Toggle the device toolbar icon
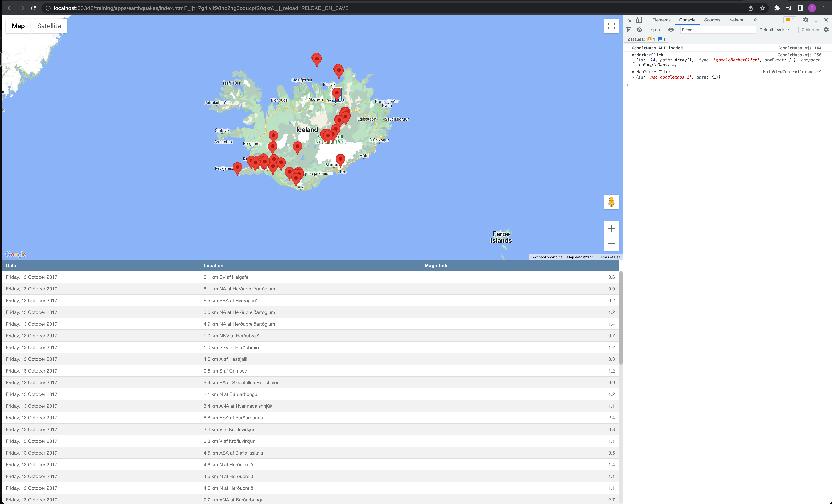 (639, 20)
